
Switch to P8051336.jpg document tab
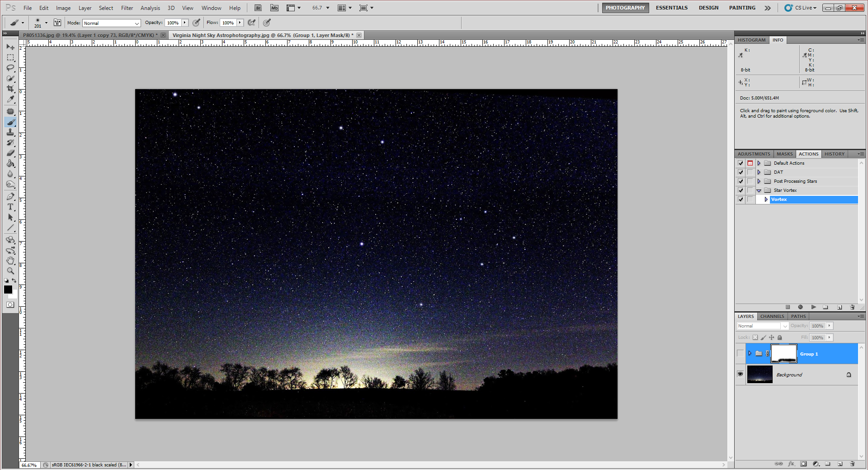coord(90,35)
